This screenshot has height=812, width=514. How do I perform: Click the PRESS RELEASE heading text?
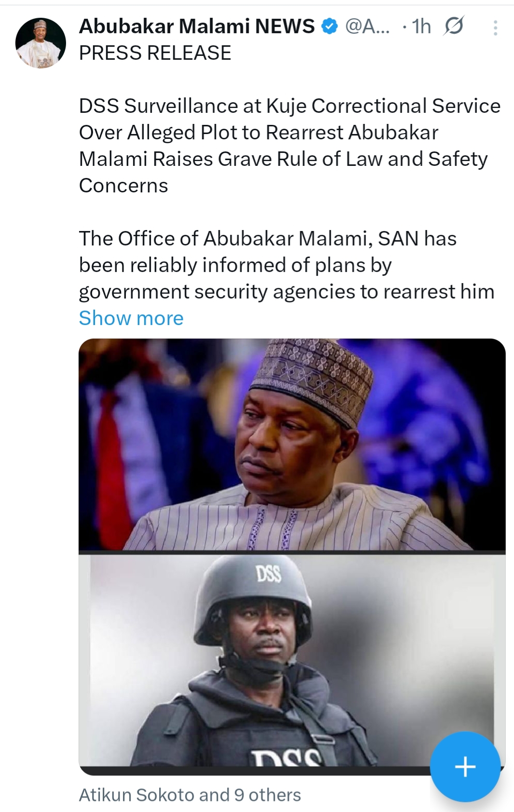[155, 53]
